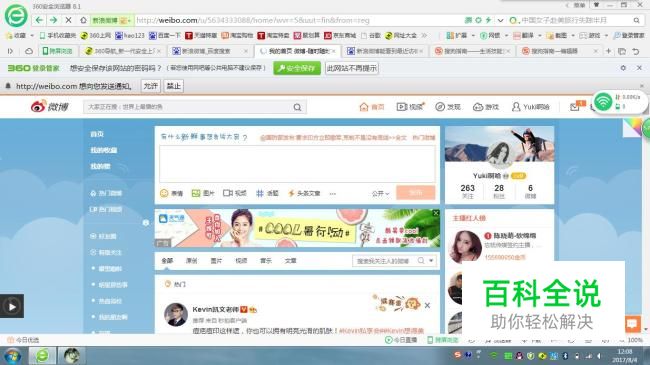
Task: Expand the feed search dropdown arrow
Action: tap(431, 261)
